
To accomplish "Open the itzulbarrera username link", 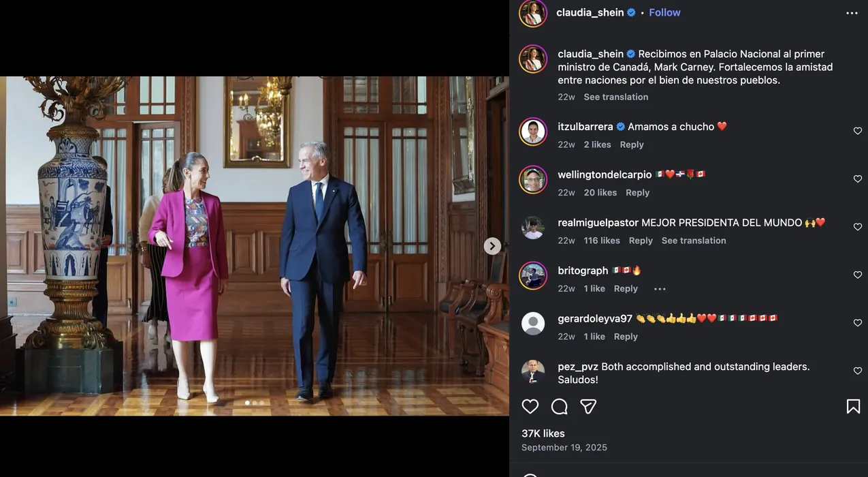I will 585,127.
